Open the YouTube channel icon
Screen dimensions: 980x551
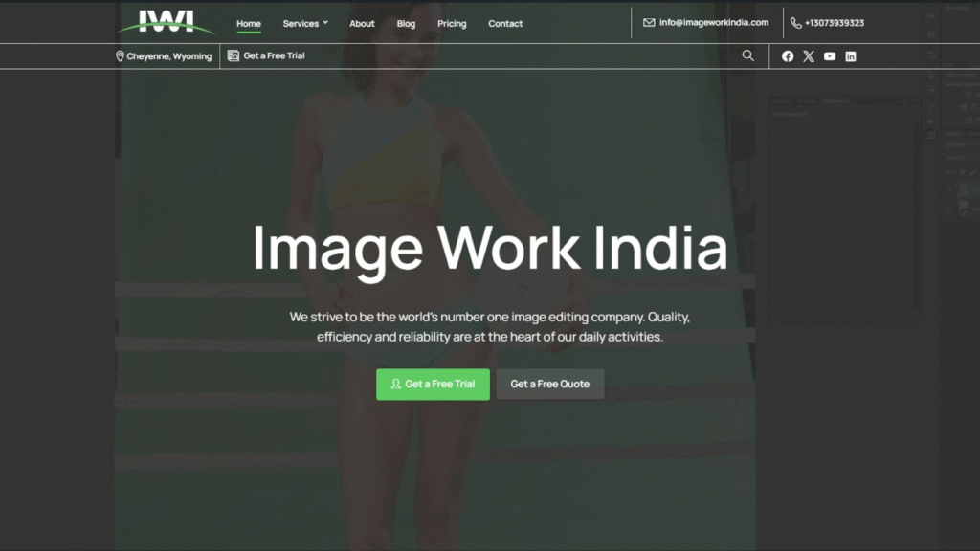(x=830, y=56)
